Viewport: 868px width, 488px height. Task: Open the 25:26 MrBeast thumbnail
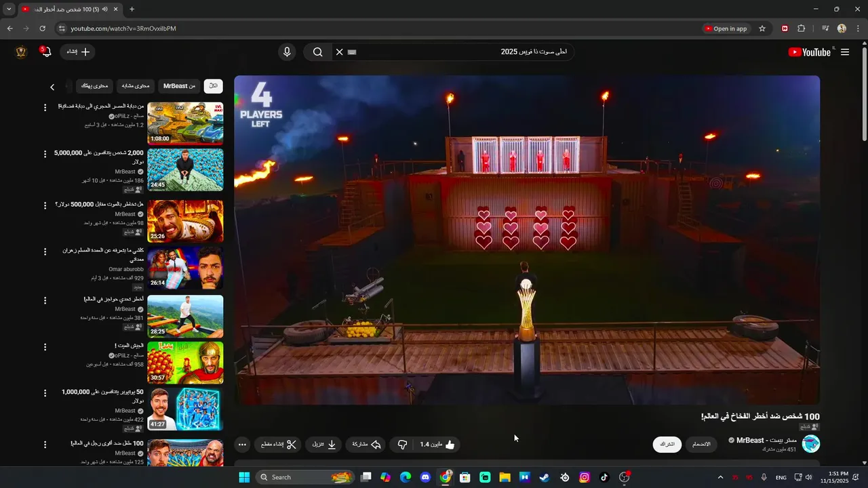[x=185, y=221]
